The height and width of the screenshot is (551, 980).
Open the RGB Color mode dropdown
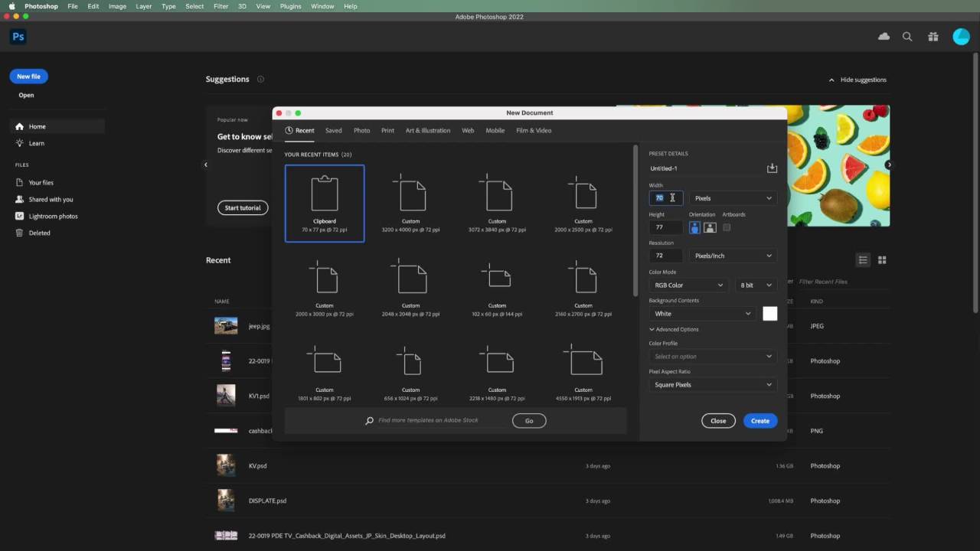tap(688, 285)
